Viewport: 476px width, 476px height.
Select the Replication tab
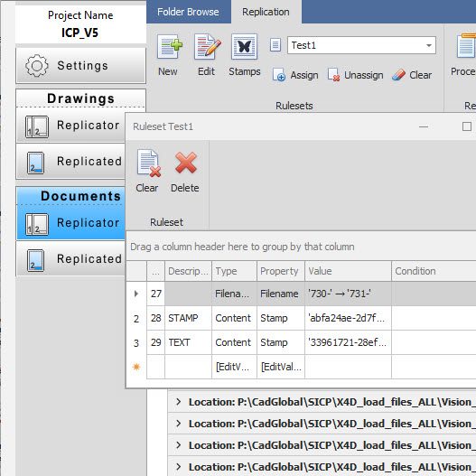click(x=266, y=12)
